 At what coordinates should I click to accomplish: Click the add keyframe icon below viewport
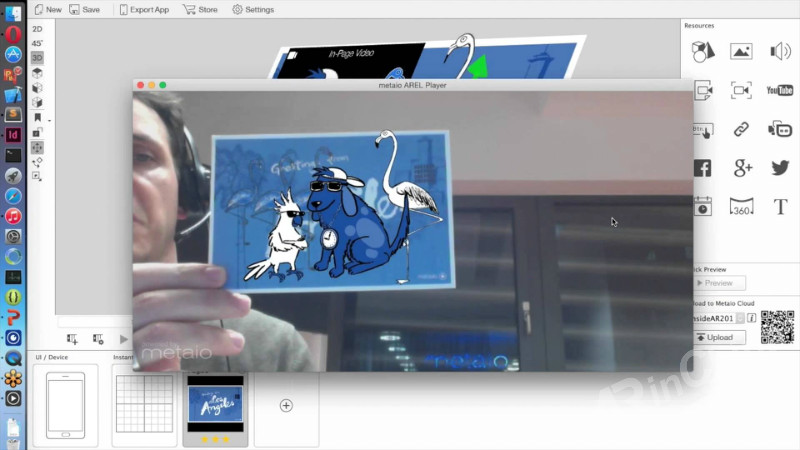pyautogui.click(x=72, y=339)
